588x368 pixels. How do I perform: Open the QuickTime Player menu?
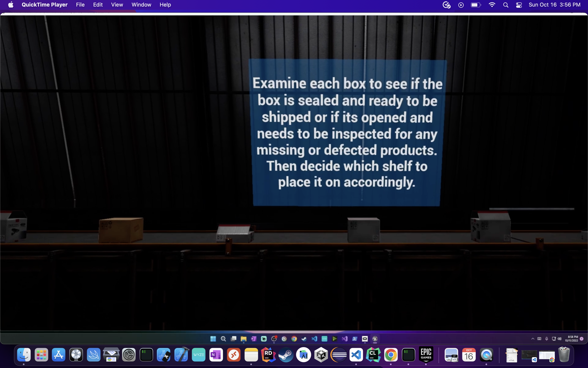pyautogui.click(x=45, y=5)
